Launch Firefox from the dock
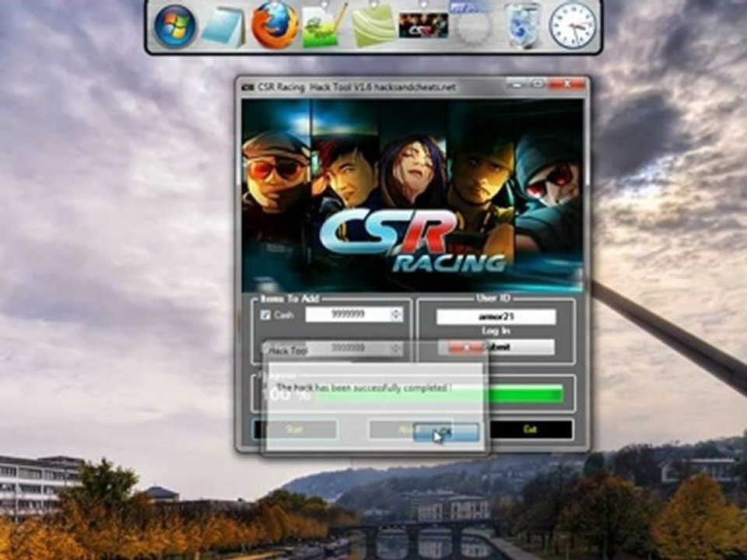Image resolution: width=747 pixels, height=560 pixels. [275, 25]
